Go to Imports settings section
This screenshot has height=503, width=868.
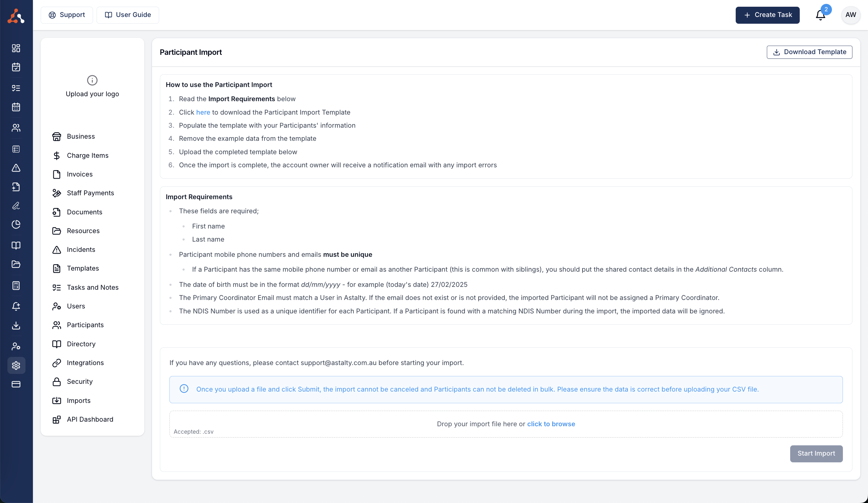pyautogui.click(x=79, y=400)
